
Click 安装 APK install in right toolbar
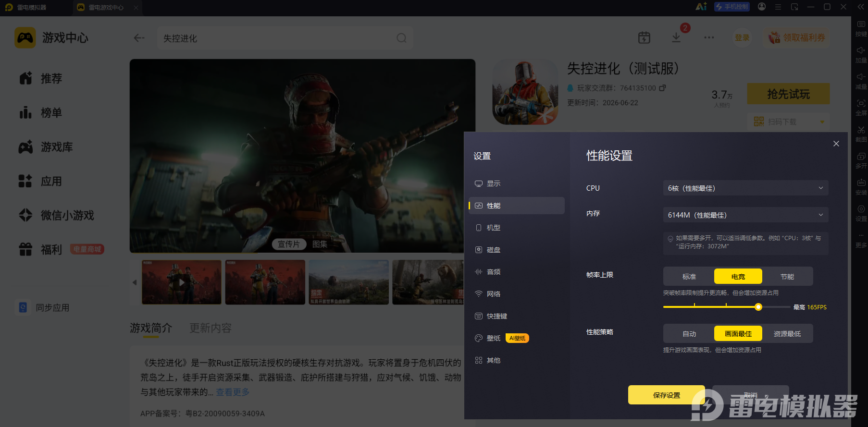click(x=861, y=187)
